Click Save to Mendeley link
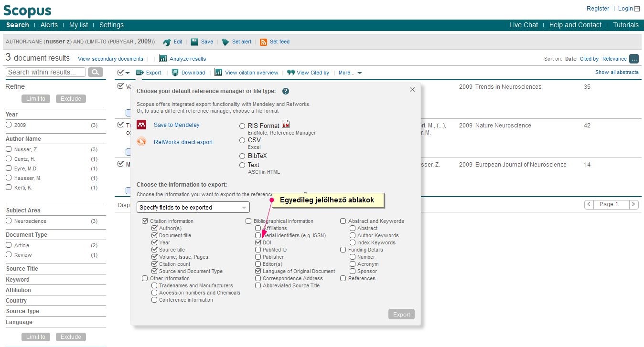The image size is (644, 347). tap(177, 125)
